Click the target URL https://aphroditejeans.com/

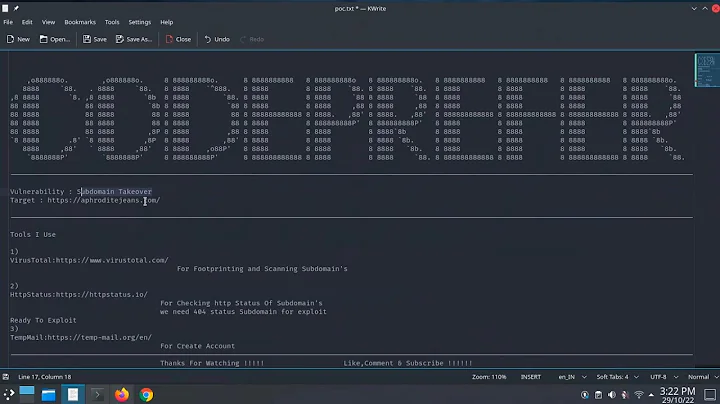(x=104, y=200)
